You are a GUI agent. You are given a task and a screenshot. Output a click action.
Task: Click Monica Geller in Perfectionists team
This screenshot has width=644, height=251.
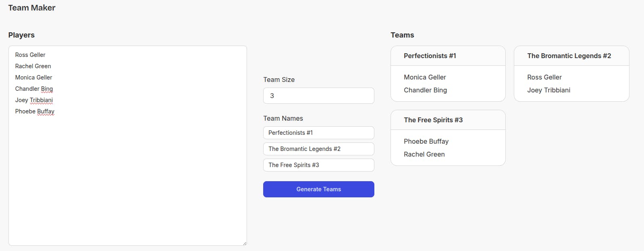pyautogui.click(x=425, y=77)
